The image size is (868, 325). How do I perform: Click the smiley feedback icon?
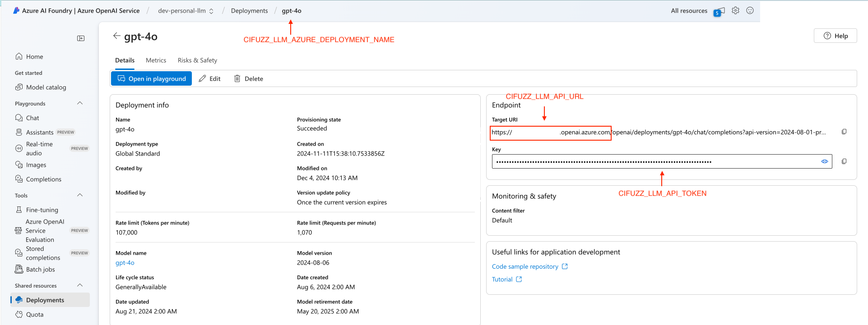tap(750, 10)
